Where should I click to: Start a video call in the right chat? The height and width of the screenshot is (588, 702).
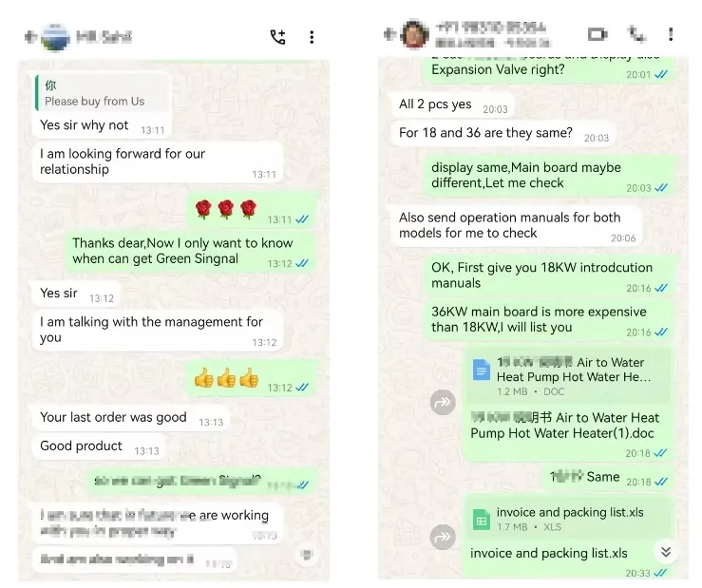click(x=598, y=34)
